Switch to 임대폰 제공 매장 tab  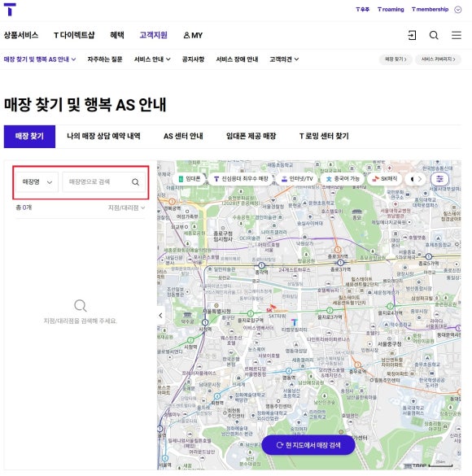pos(251,136)
